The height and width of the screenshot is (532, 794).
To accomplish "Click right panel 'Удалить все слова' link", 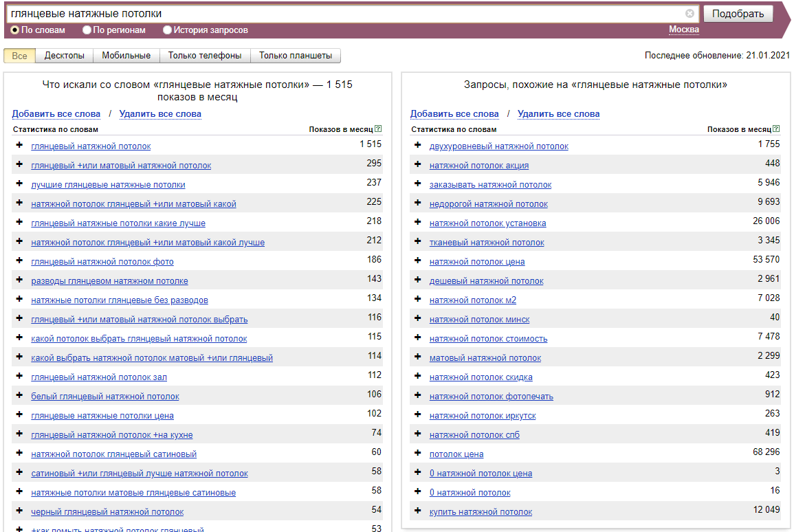I will 558,114.
